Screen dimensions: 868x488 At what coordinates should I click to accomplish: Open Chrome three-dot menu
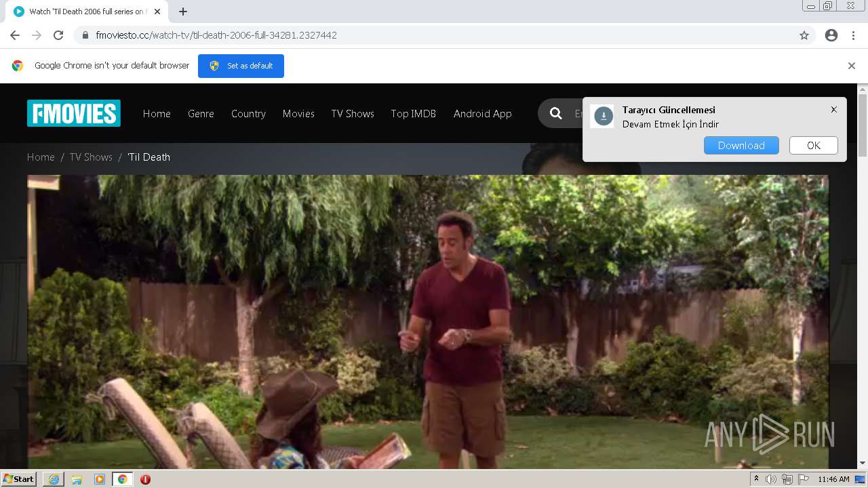(853, 35)
